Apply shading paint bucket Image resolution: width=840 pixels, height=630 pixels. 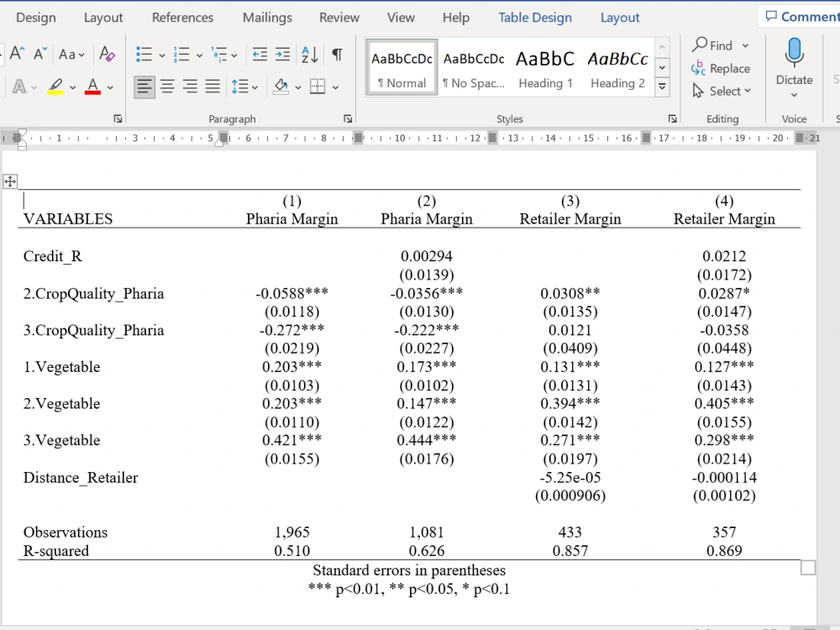[x=281, y=87]
